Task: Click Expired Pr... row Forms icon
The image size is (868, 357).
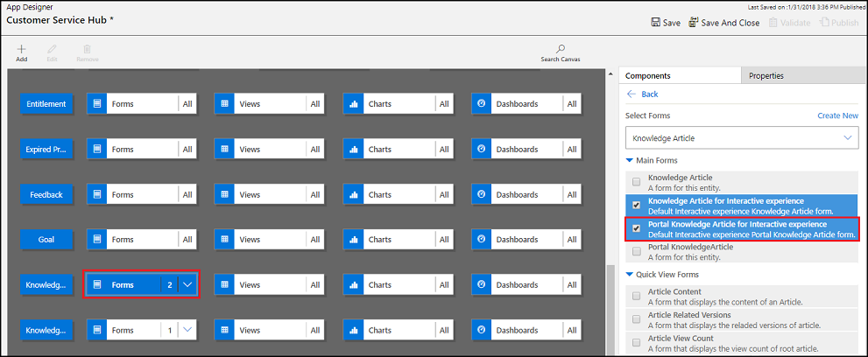Action: tap(97, 150)
